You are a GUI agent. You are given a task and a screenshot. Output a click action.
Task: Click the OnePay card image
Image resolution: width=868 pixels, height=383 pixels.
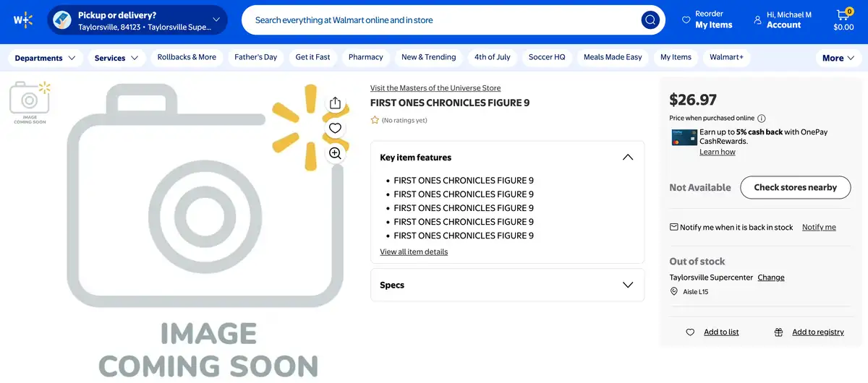(x=684, y=137)
